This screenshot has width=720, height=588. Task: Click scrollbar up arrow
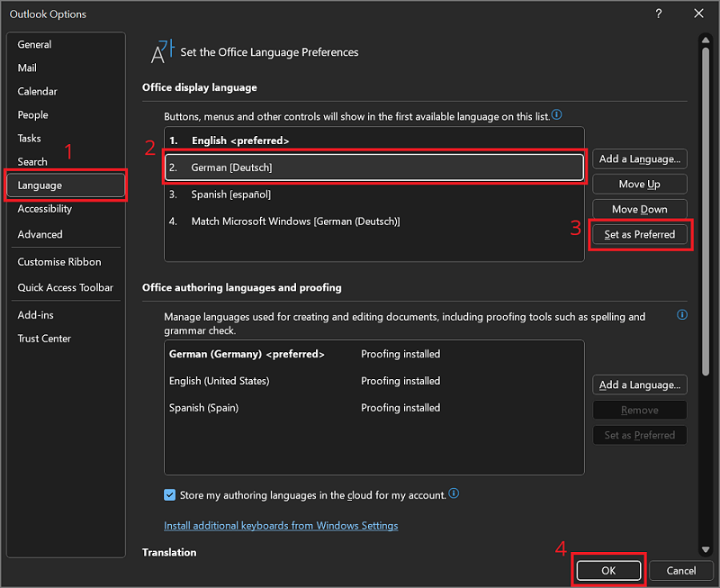(706, 41)
